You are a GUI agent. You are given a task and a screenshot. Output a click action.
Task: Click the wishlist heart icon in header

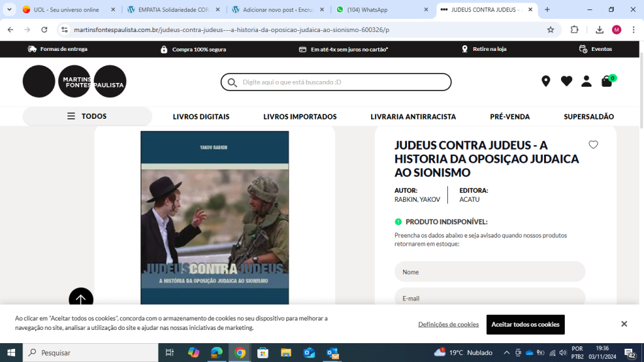(x=566, y=81)
